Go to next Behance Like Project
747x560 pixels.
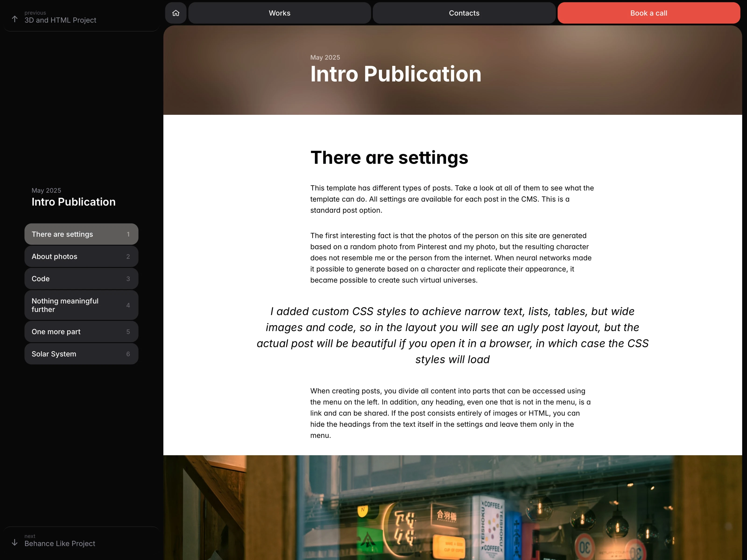[60, 543]
